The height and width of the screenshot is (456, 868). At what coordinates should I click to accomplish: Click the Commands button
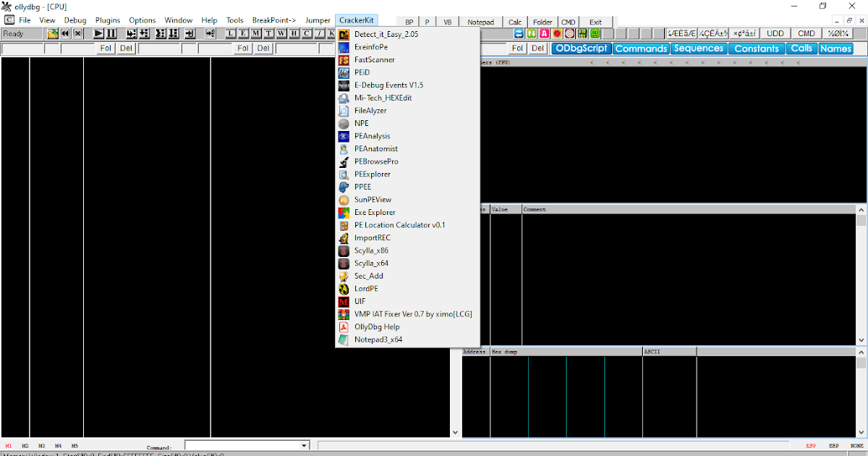click(x=641, y=48)
